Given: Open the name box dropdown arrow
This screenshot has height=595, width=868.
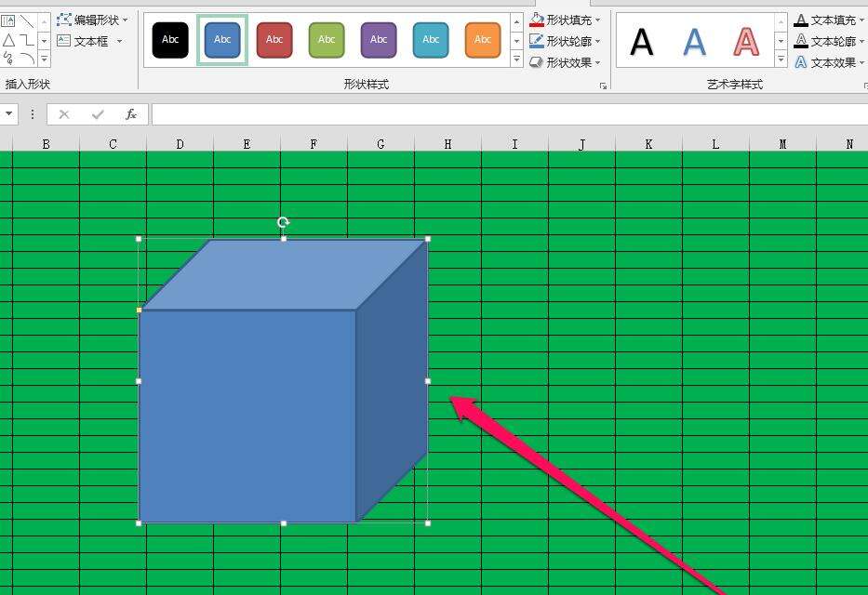Looking at the screenshot, I should point(9,114).
